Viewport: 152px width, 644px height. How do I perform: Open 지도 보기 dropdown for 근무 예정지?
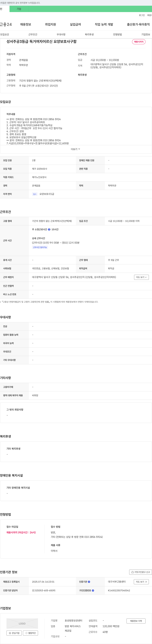[141, 277]
